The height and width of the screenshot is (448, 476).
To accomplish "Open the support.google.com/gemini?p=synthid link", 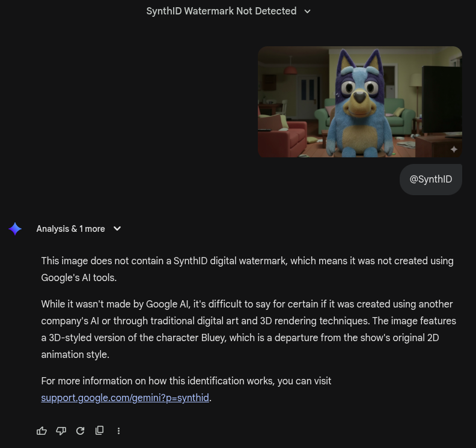I will pos(125,398).
